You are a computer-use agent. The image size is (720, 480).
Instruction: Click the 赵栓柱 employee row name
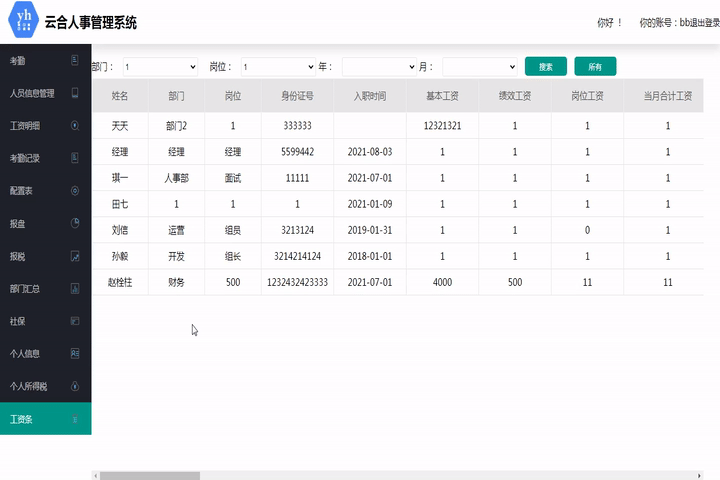point(120,283)
